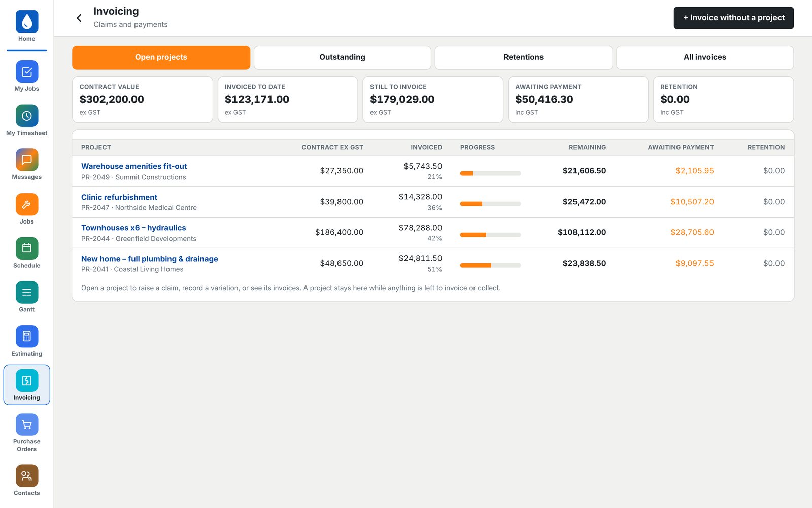Switch to the Open projects tab
The width and height of the screenshot is (812, 508).
(x=161, y=57)
